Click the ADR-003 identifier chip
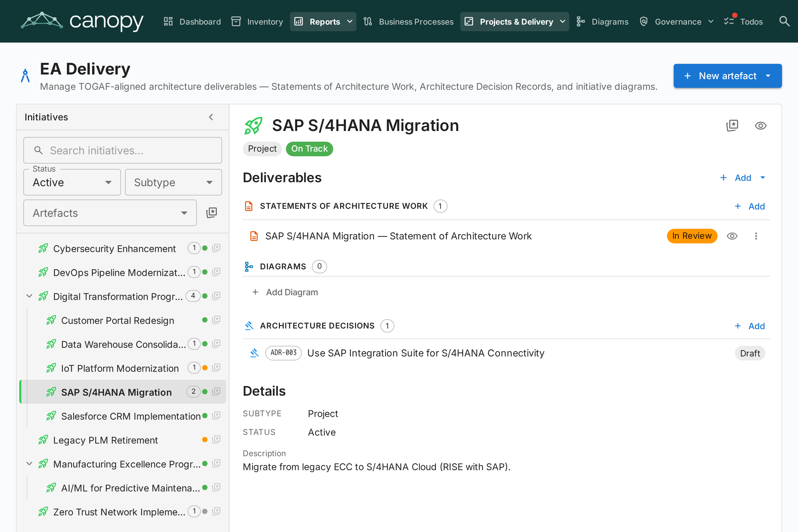798x532 pixels. point(283,353)
